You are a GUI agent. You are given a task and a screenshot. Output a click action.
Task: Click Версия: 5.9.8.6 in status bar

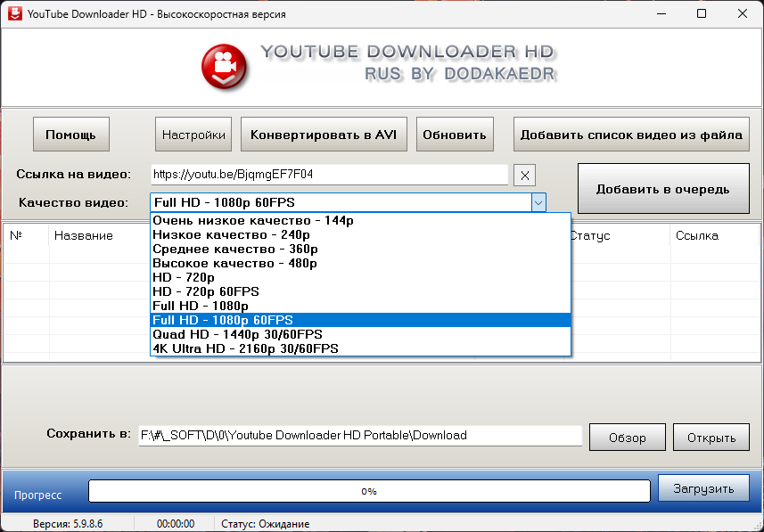68,524
